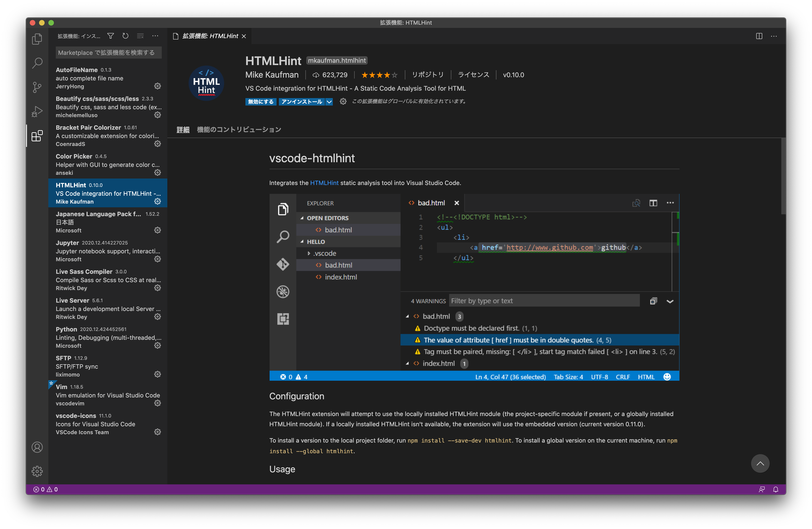812x529 pixels.
Task: Click the v0.10.0 version text
Action: [513, 75]
